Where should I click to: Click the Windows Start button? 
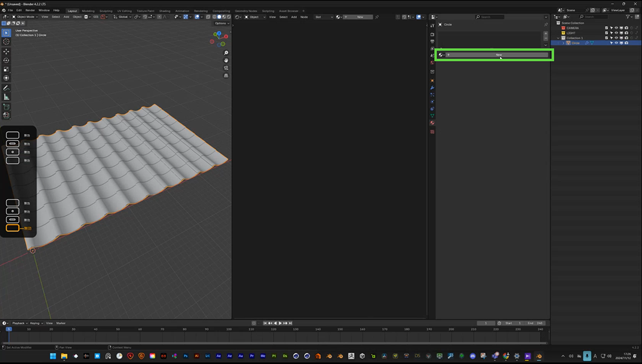point(53,356)
